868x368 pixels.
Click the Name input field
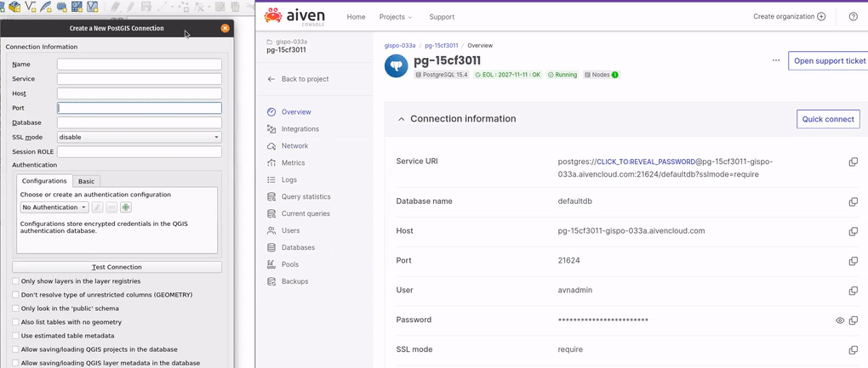[140, 65]
